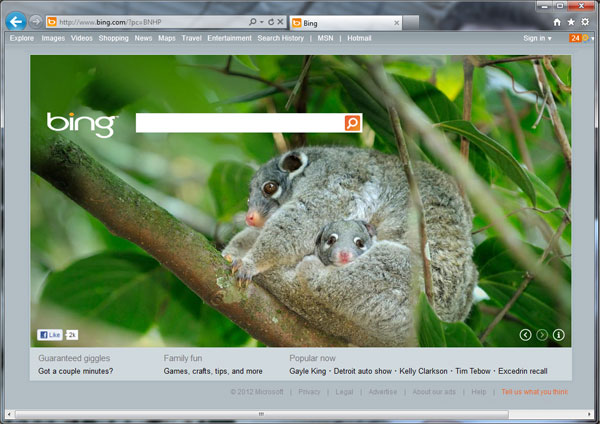Click the Guaranteed giggles heading
Screen dimensions: 600x424
click(74, 358)
